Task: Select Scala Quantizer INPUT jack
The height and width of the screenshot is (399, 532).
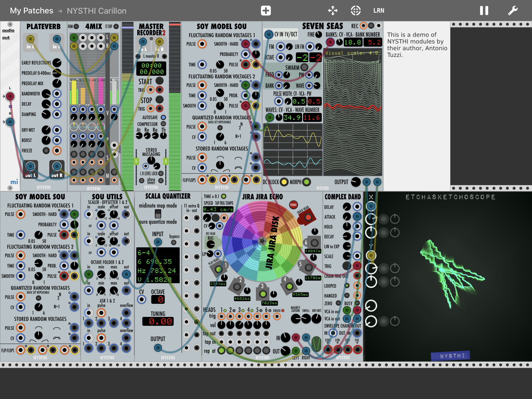Action: coord(158,242)
